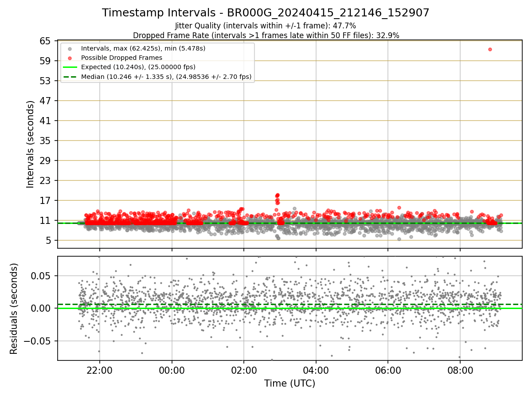532x399 pixels.
Task: Click the 02:00 x-axis tick label
Action: pos(244,370)
